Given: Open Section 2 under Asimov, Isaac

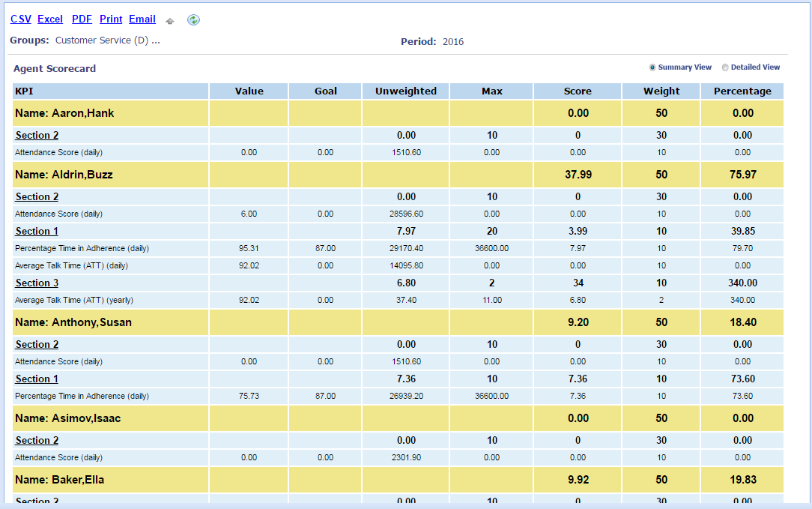Looking at the screenshot, I should [x=37, y=440].
